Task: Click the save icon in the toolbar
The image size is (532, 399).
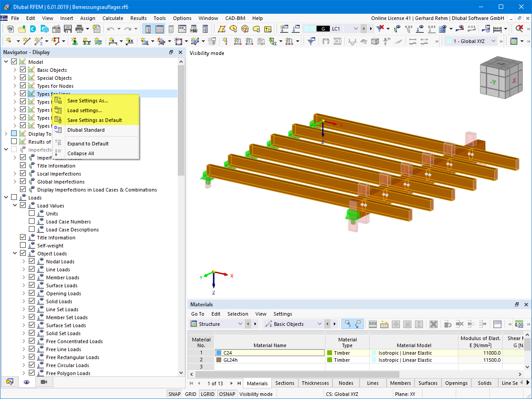Action: click(68, 28)
